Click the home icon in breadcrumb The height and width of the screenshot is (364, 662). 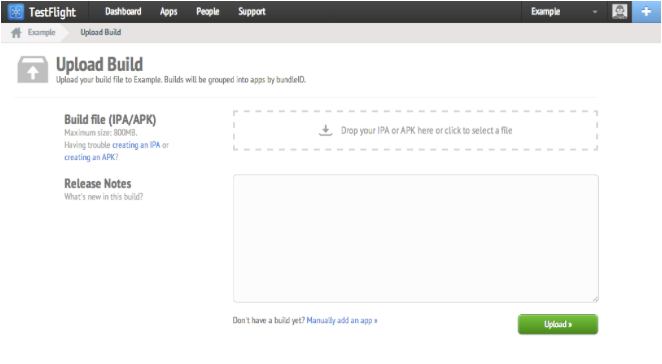tap(16, 33)
